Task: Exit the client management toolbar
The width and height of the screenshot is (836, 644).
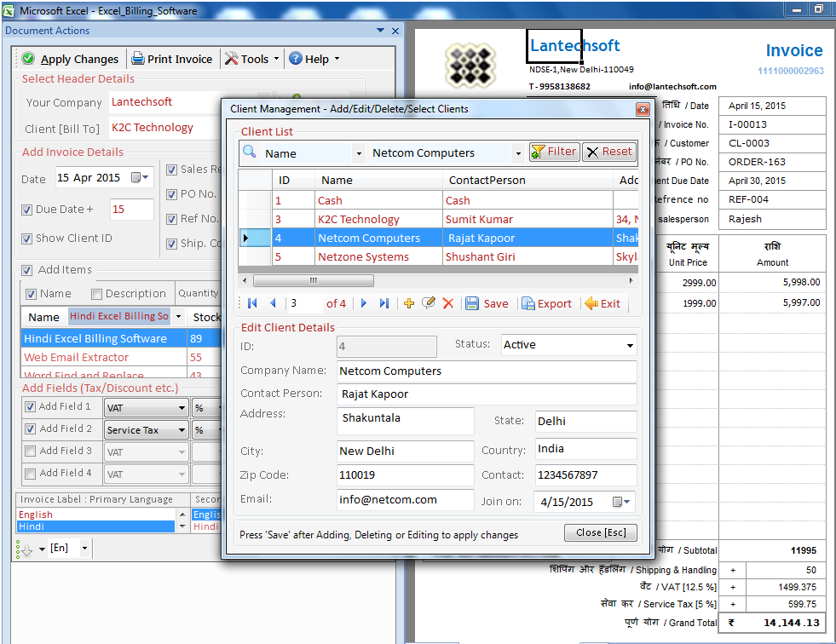Action: click(602, 303)
